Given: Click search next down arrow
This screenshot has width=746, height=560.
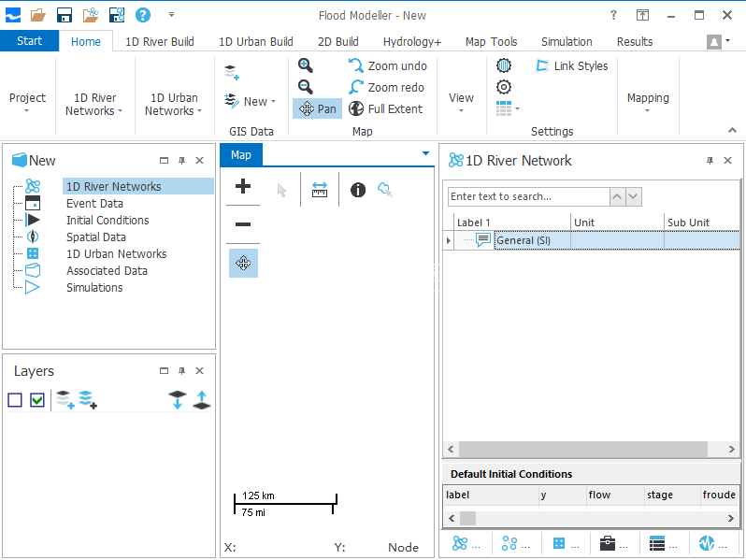Looking at the screenshot, I should pyautogui.click(x=634, y=196).
